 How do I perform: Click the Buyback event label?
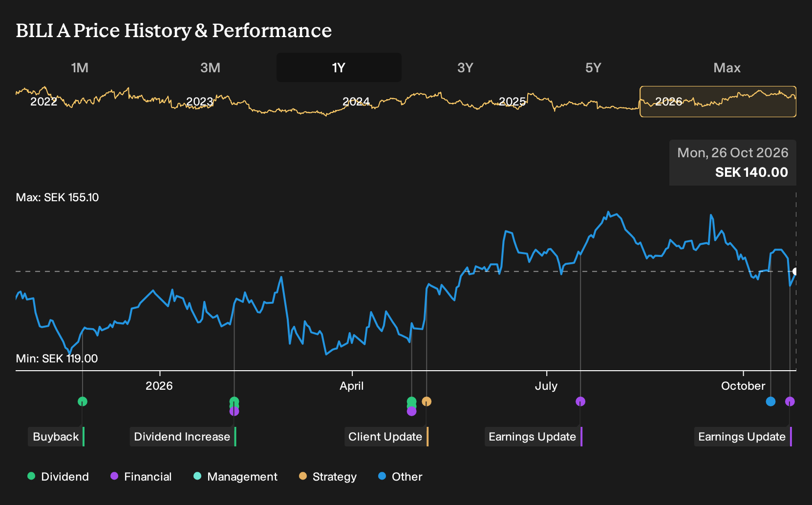coord(56,437)
